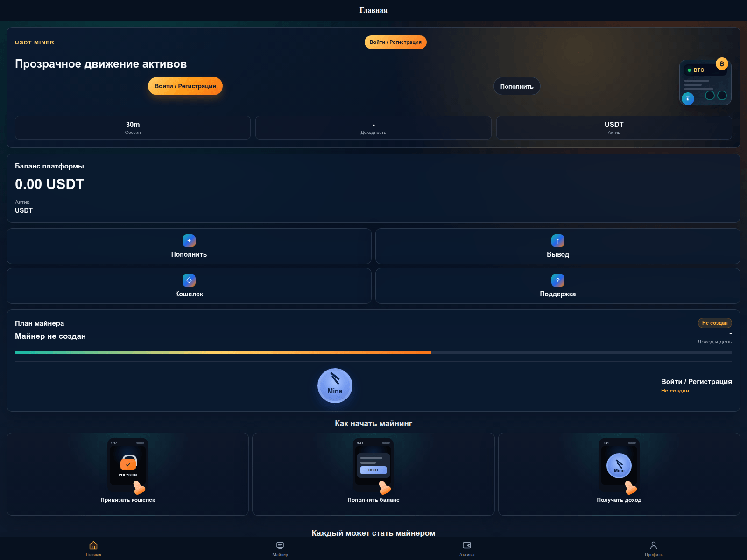Image resolution: width=747 pixels, height=560 pixels.
Task: Click the Не создан status badge
Action: click(x=715, y=323)
